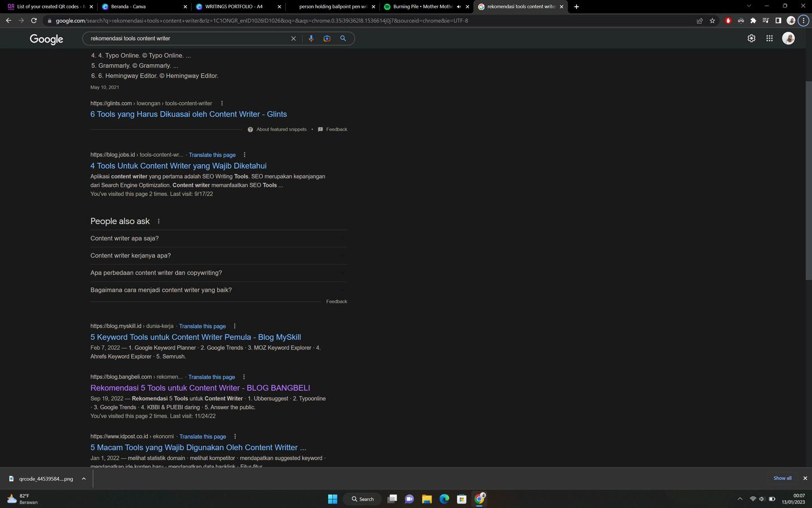
Task: Open '5 Macam Tools yang Wajib Digunakan' result
Action: [198, 448]
